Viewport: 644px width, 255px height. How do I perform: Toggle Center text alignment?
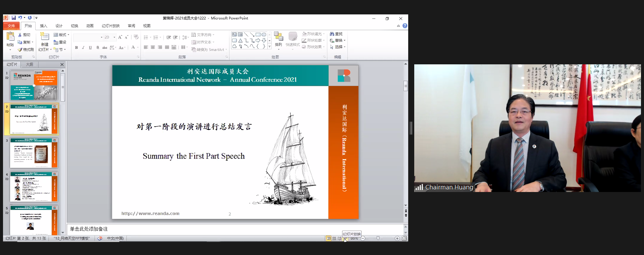153,47
